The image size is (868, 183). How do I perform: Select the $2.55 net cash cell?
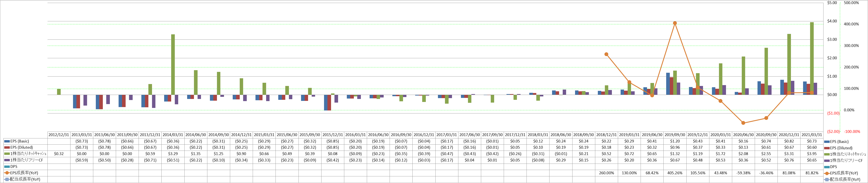click(x=766, y=154)
